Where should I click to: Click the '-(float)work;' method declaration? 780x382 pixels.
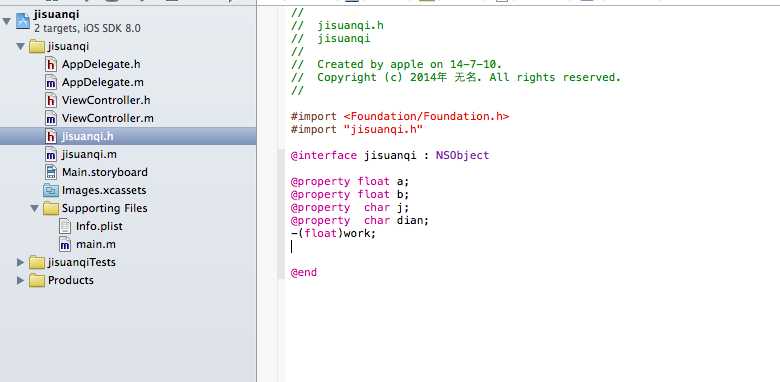pyautogui.click(x=333, y=233)
